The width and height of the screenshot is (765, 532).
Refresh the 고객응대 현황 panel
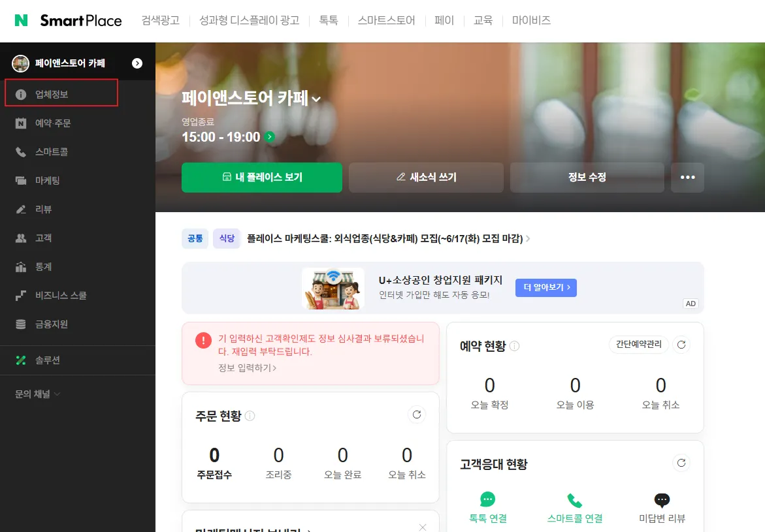tap(681, 463)
